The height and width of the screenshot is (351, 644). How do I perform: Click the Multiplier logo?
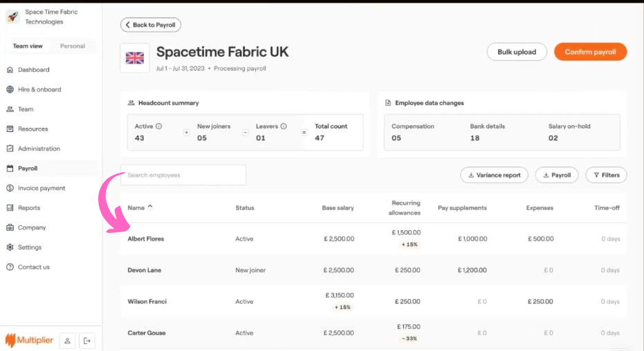[x=29, y=341]
